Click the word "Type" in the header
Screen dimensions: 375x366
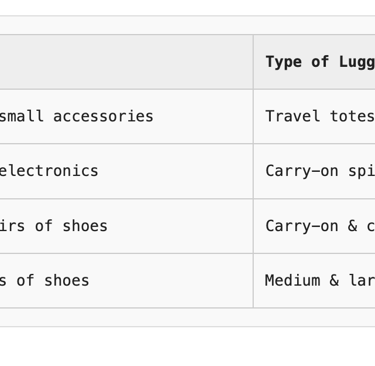tap(284, 62)
